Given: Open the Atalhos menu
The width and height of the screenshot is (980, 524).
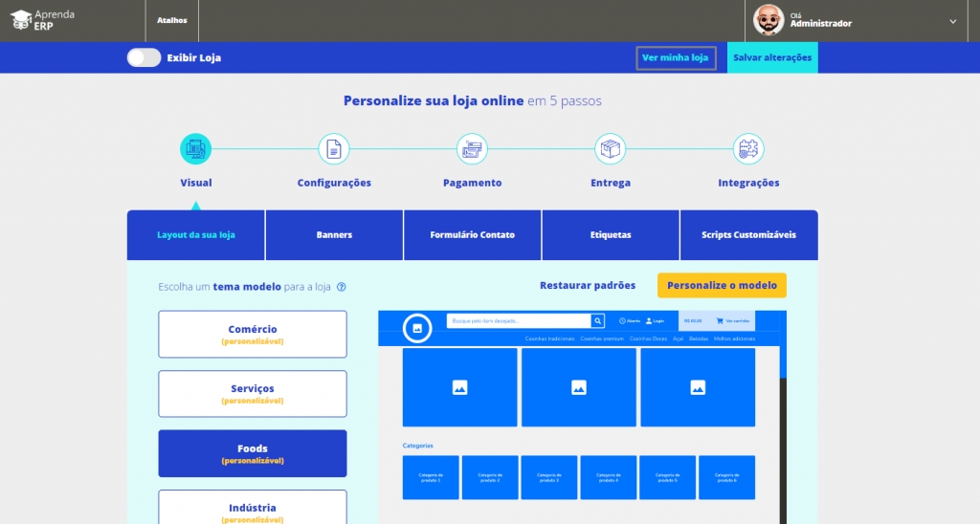Looking at the screenshot, I should click(172, 20).
